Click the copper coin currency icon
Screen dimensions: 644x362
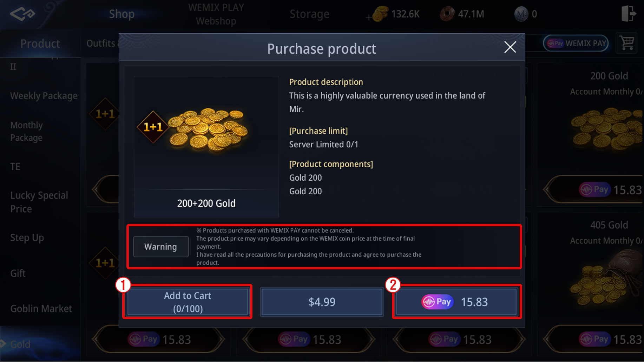pyautogui.click(x=447, y=14)
